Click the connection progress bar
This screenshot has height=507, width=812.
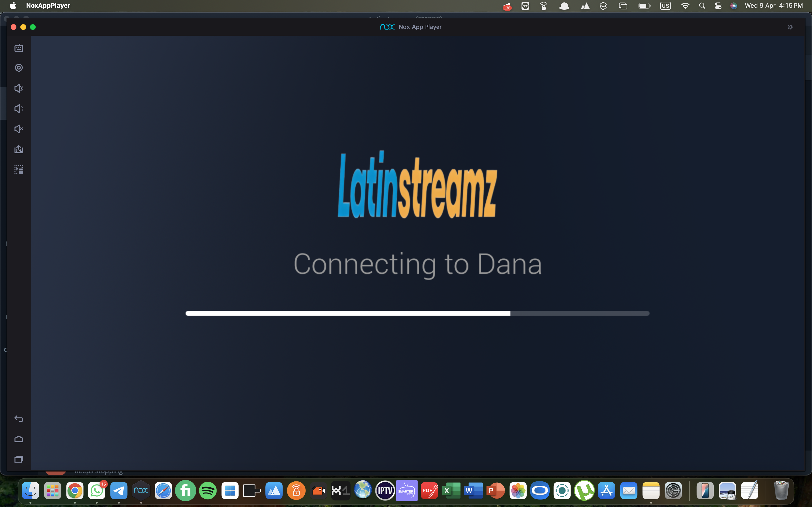pyautogui.click(x=417, y=313)
